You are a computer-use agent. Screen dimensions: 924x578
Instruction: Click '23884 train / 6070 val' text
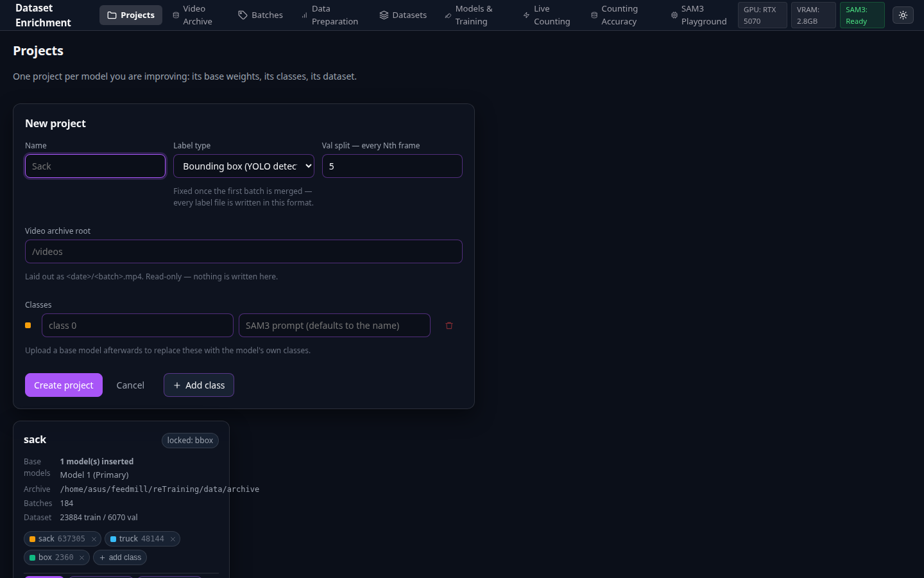[99, 518]
